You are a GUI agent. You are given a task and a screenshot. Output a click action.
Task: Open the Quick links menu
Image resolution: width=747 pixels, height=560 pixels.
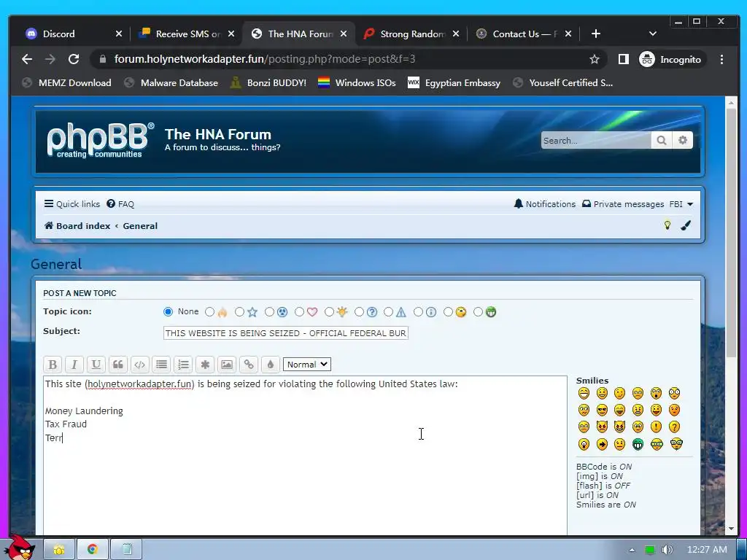pyautogui.click(x=72, y=204)
